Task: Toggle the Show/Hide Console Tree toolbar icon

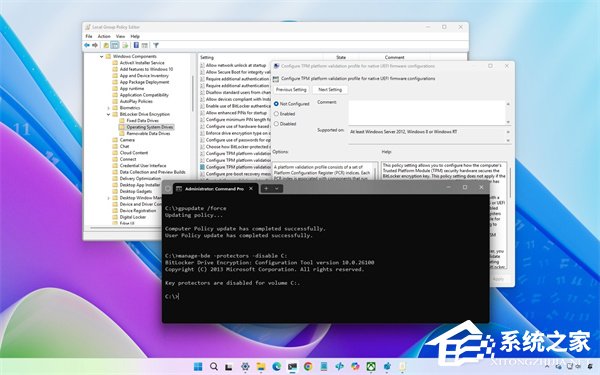Action: [115, 45]
